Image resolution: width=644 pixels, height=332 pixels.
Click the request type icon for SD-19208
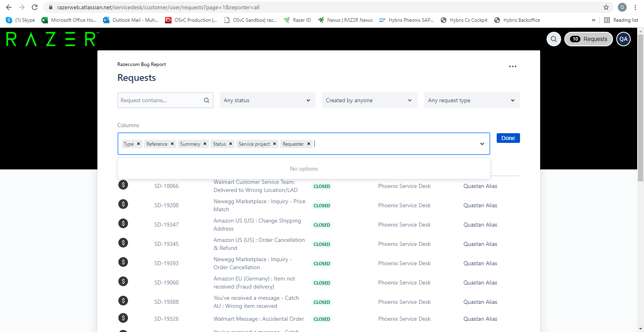point(123,204)
